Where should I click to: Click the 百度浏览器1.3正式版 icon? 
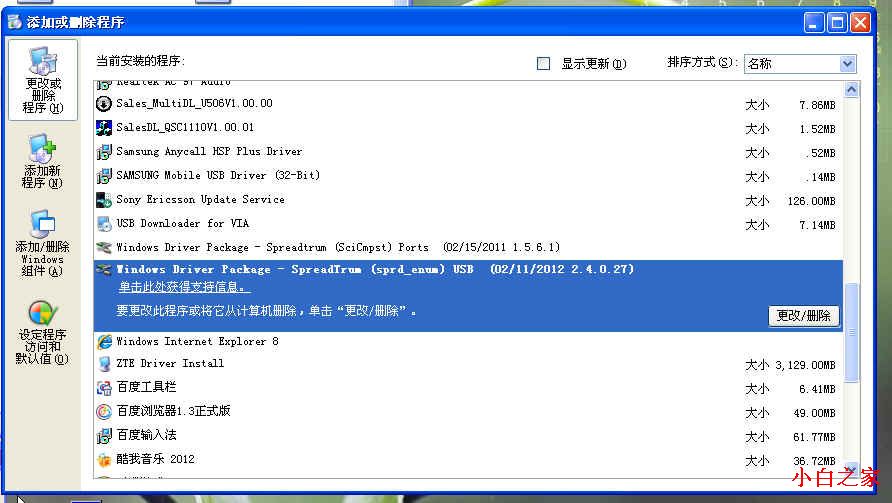104,411
